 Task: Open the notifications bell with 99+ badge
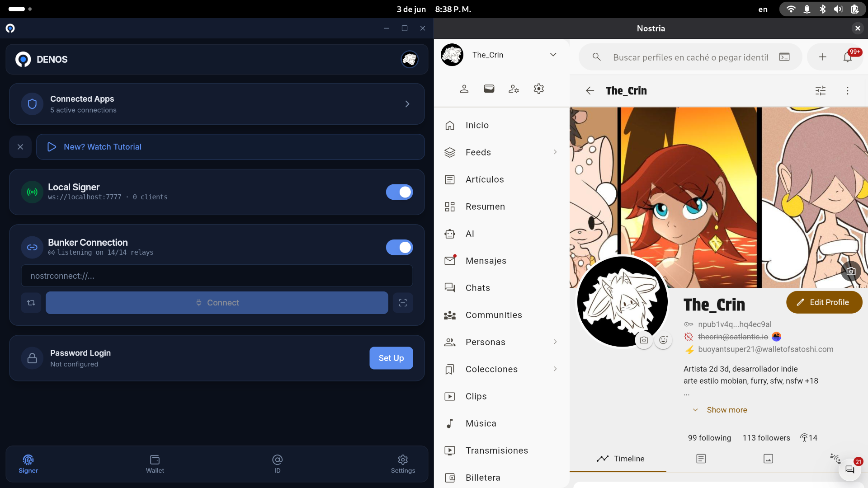point(848,57)
